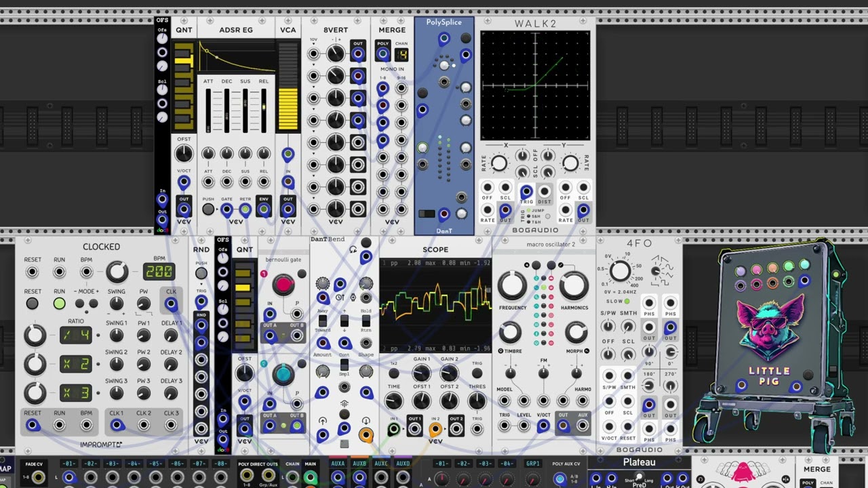Click the RATE knob for Y on WALK2

pos(570,163)
